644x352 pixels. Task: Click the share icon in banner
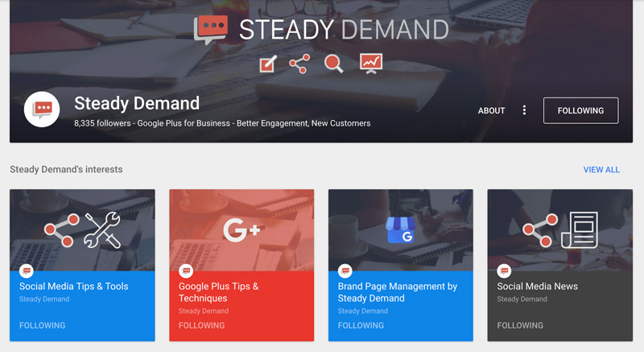[299, 64]
